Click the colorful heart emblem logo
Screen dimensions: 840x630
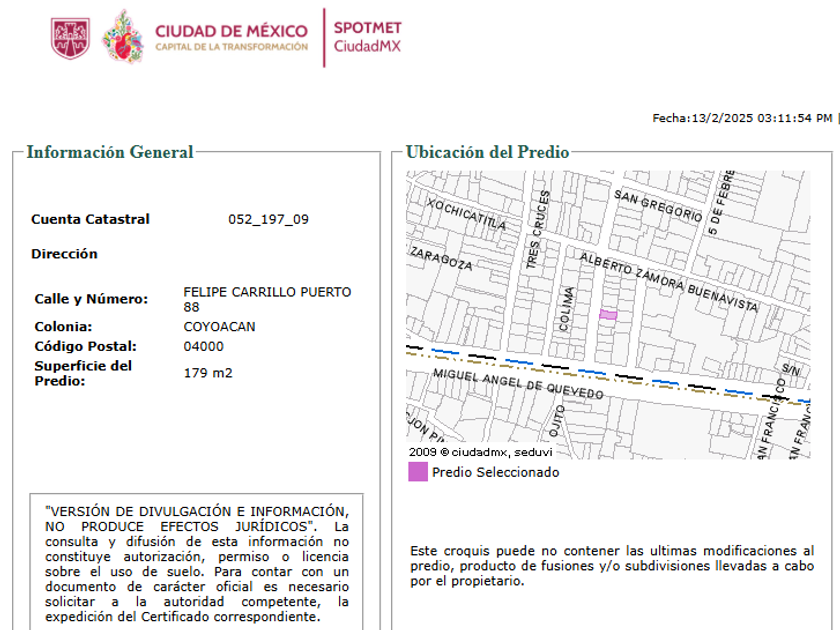click(123, 37)
